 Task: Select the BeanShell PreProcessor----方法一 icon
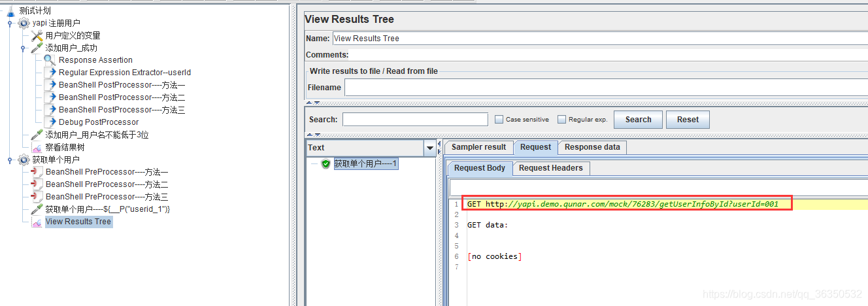point(37,172)
